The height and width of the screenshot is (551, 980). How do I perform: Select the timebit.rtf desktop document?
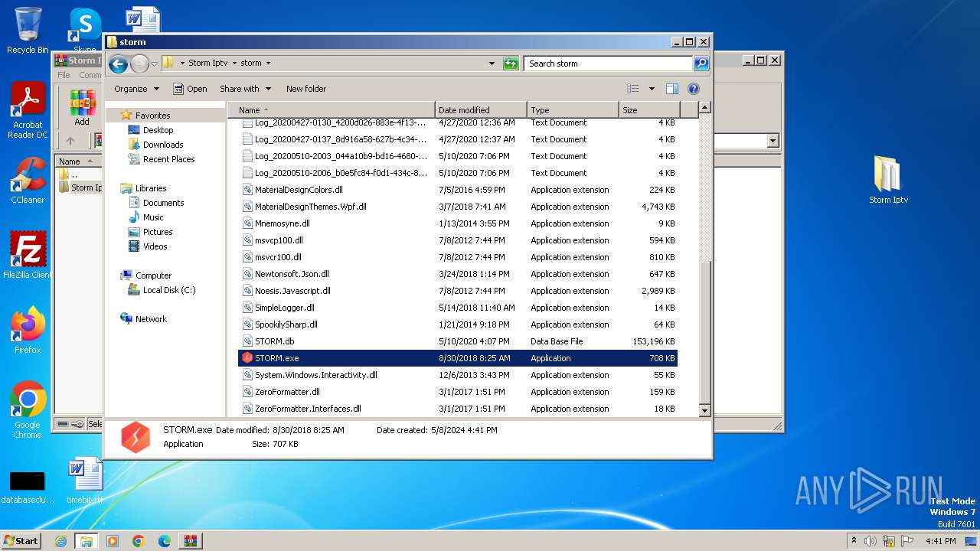tap(85, 481)
